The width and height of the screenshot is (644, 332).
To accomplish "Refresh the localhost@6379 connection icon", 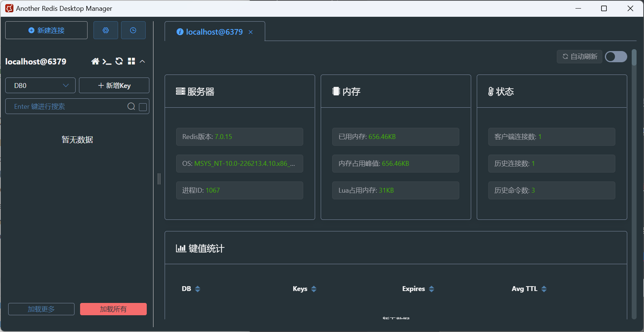I will pos(119,61).
